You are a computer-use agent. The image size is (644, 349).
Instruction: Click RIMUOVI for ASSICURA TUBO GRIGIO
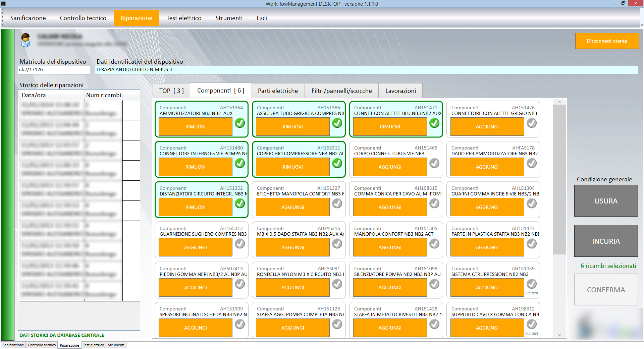pyautogui.click(x=293, y=127)
